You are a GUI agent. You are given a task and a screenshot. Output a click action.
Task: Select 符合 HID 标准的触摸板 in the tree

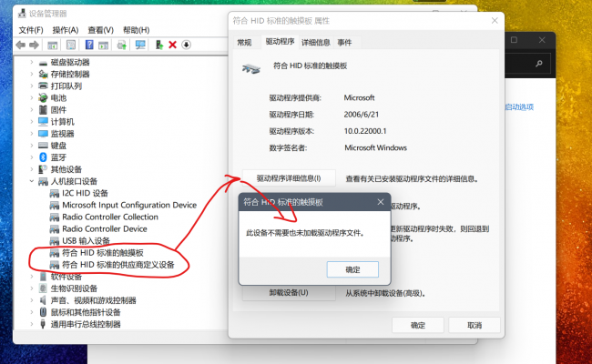point(103,253)
